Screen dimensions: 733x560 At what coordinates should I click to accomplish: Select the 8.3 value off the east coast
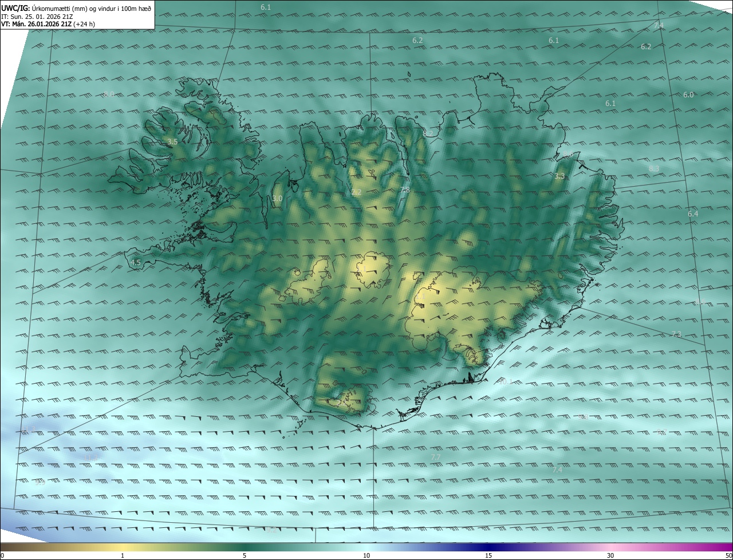coord(654,168)
